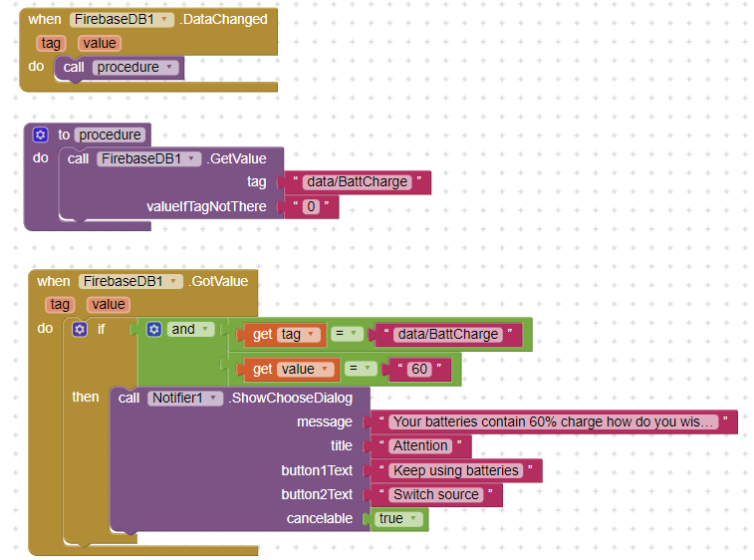Viewport: 754px width, 560px height.
Task: Edit the valueIfTagNotThere text 0
Action: coord(311,207)
